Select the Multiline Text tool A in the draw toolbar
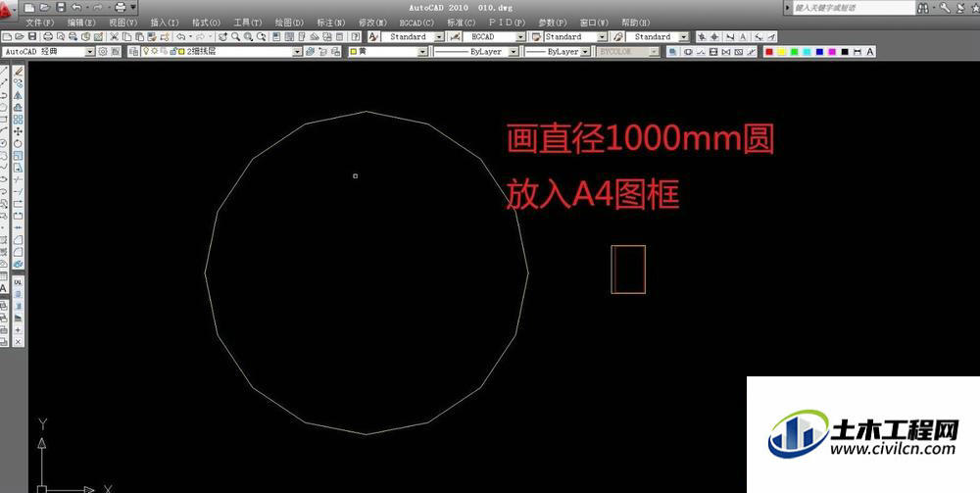980x493 pixels. (x=3, y=289)
